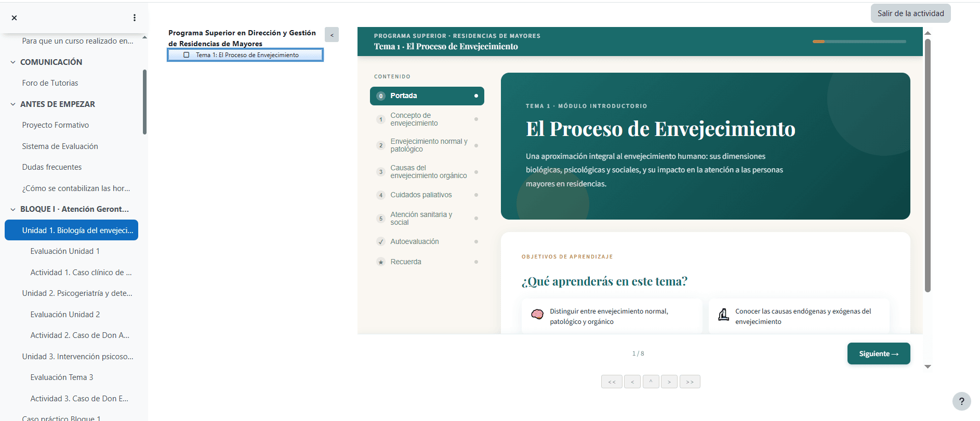Click the number 1 badge of Concepto
The width and height of the screenshot is (980, 421).
pos(381,119)
